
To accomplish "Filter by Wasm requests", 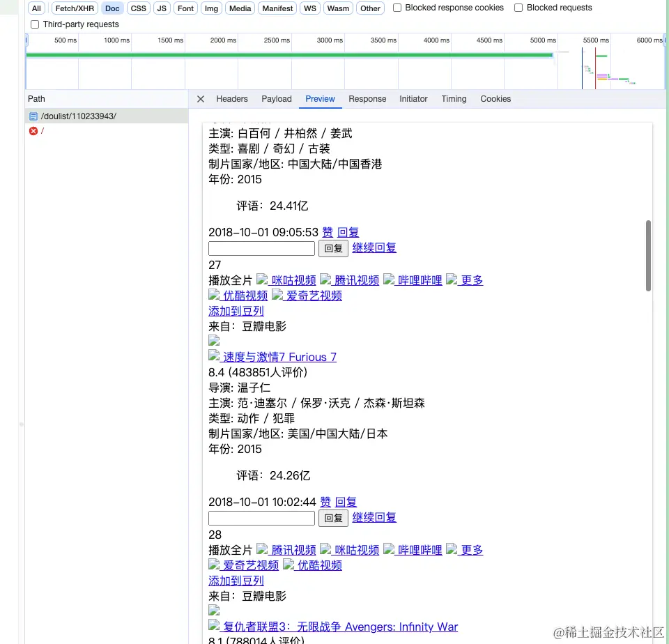I will click(x=338, y=8).
